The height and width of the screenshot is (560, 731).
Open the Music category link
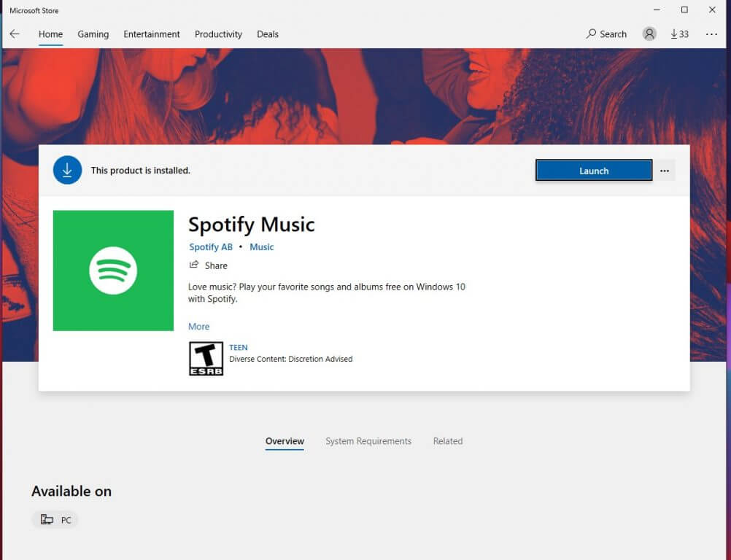coord(261,247)
